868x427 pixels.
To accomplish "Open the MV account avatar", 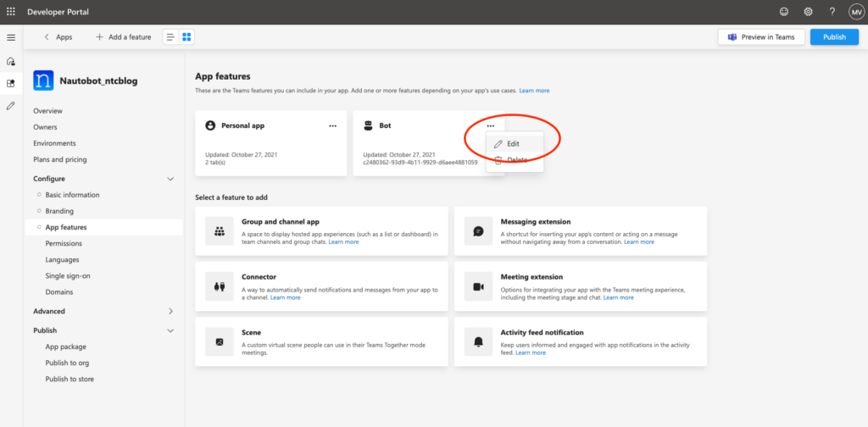I will click(x=856, y=12).
